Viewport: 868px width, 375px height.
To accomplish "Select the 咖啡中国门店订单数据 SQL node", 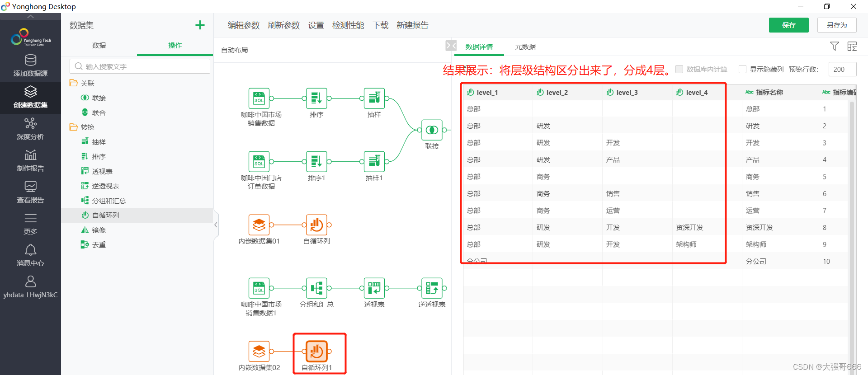I will coord(259,162).
